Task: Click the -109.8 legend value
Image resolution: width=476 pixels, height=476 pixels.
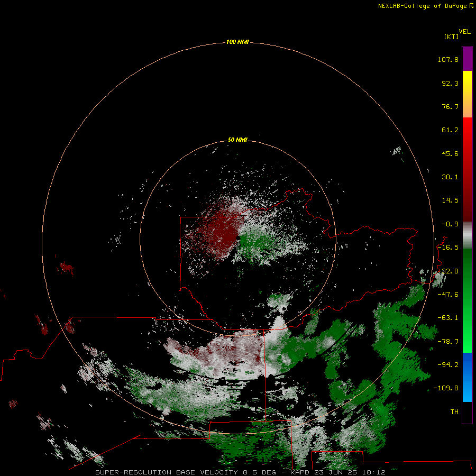Action: click(x=446, y=388)
